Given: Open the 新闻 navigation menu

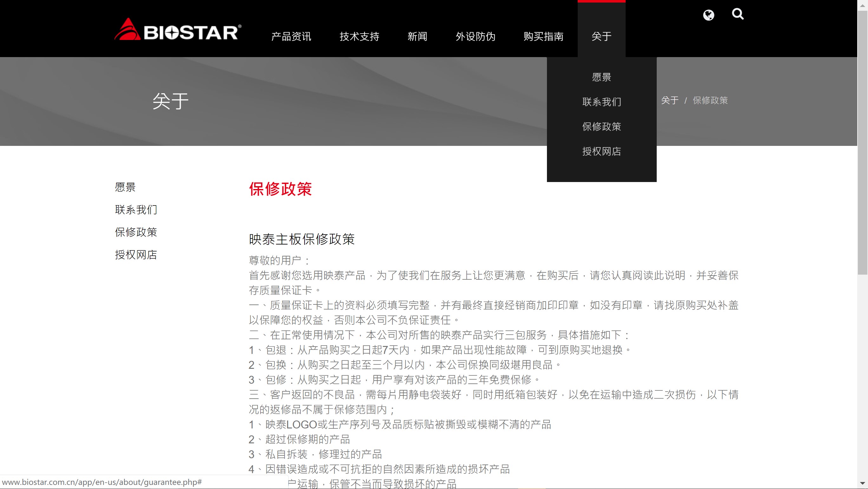Looking at the screenshot, I should [x=417, y=36].
